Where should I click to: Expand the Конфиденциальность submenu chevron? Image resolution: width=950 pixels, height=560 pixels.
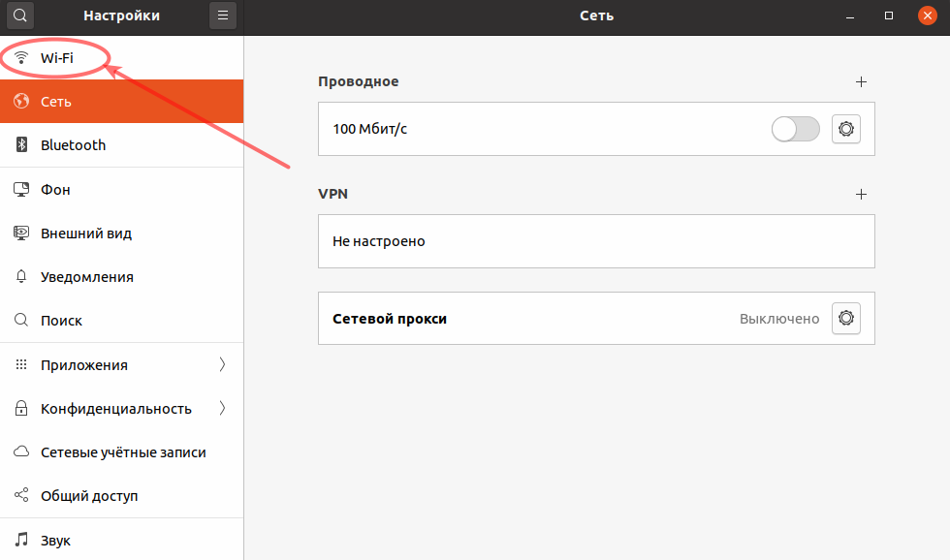(222, 409)
